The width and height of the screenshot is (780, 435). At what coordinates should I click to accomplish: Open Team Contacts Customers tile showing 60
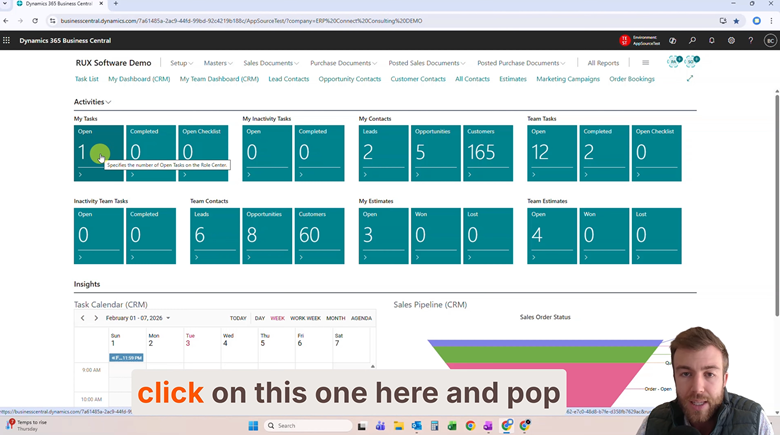pyautogui.click(x=319, y=236)
